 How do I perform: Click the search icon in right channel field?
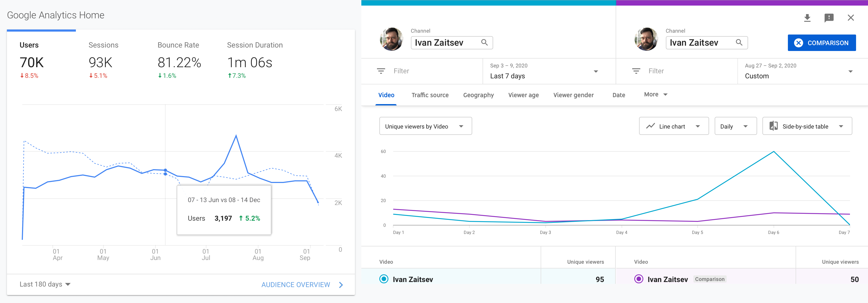coord(739,42)
